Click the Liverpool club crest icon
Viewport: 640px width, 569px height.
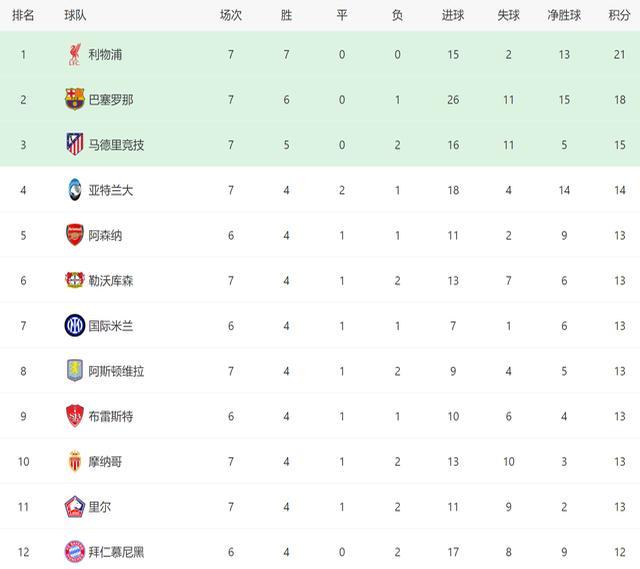click(75, 54)
